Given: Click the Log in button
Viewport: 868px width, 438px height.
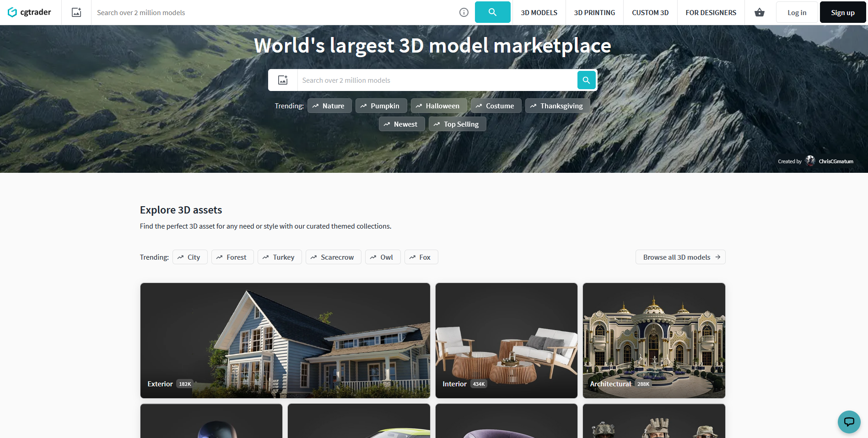Looking at the screenshot, I should (x=797, y=12).
